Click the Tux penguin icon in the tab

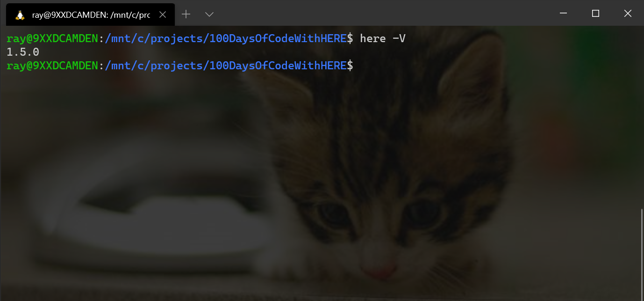point(20,15)
